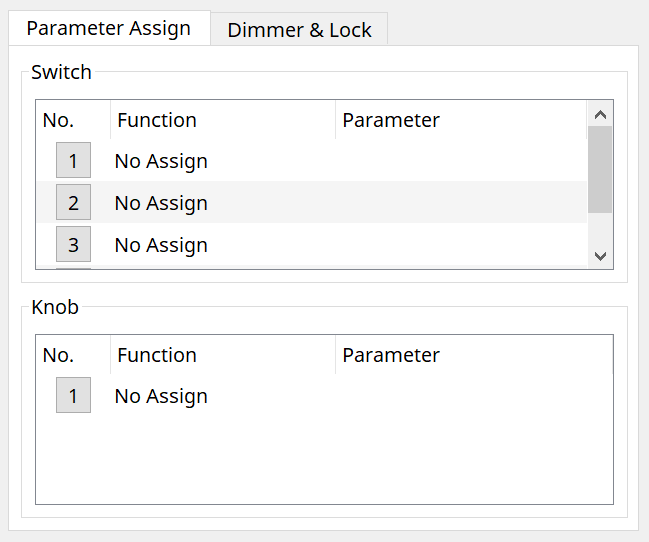Switch to the Parameter Assign tab

coord(108,28)
